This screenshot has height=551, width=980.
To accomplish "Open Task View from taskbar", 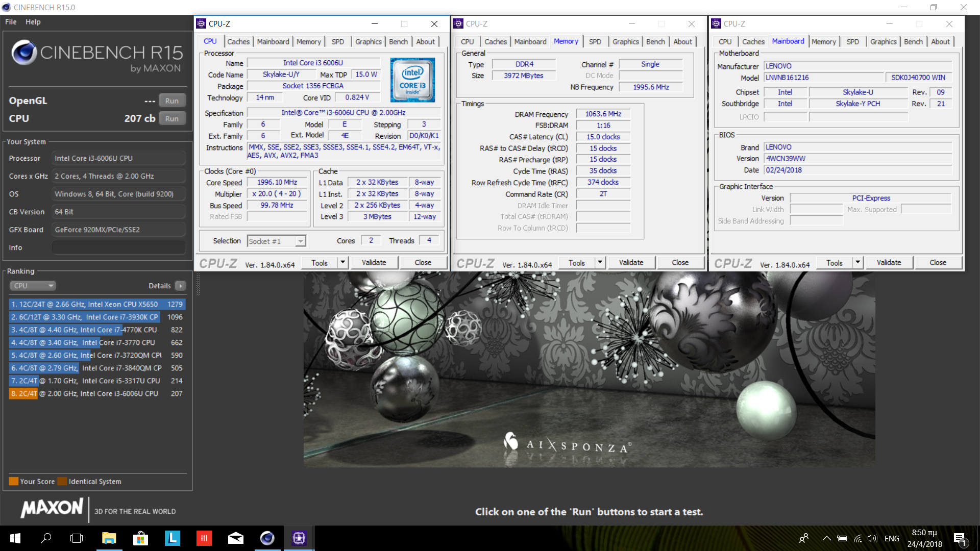I will pos(77,538).
